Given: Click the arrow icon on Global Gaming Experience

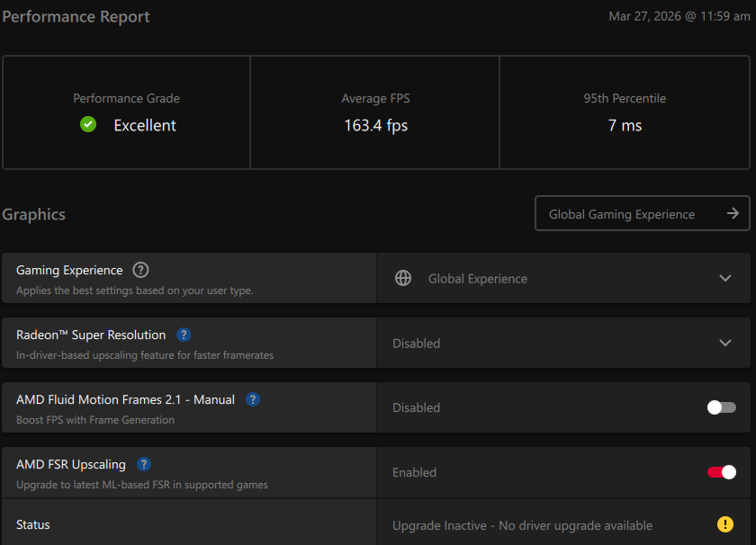Looking at the screenshot, I should pyautogui.click(x=733, y=213).
